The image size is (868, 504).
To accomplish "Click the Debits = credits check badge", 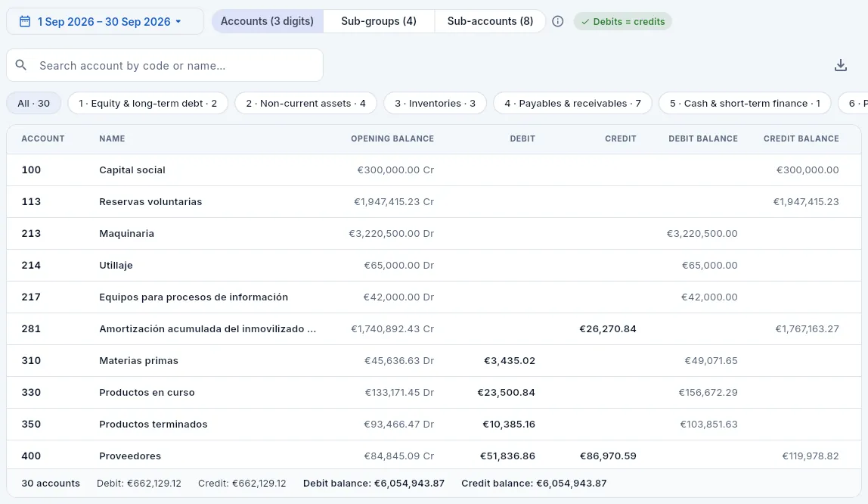I will (x=623, y=22).
